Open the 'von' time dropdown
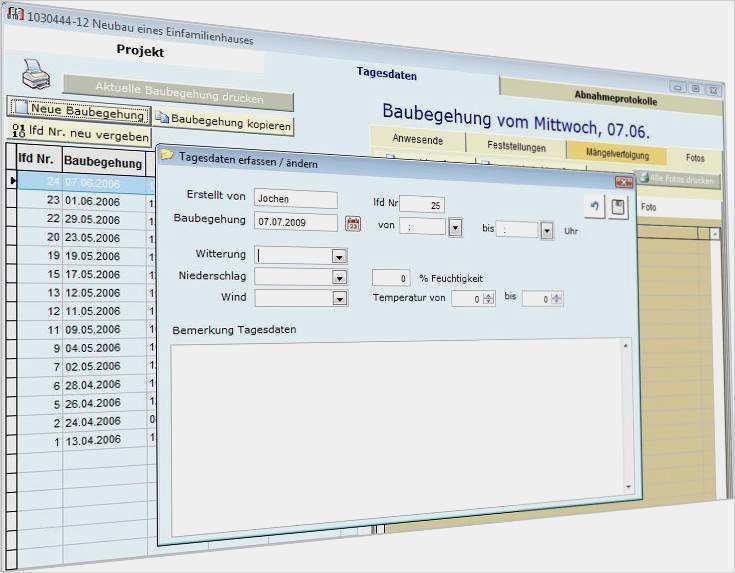 pyautogui.click(x=455, y=229)
